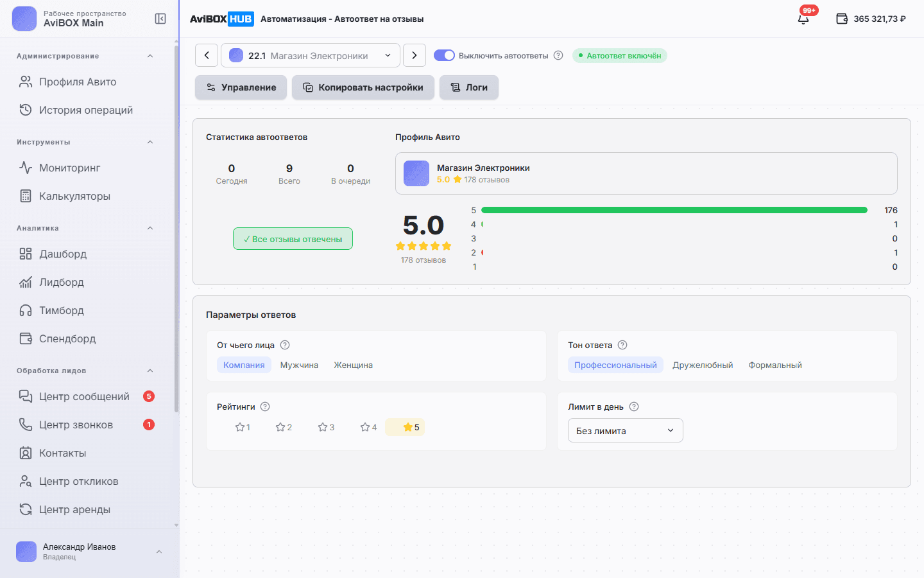
Task: Click help icon beside Тон ответа
Action: (x=622, y=345)
